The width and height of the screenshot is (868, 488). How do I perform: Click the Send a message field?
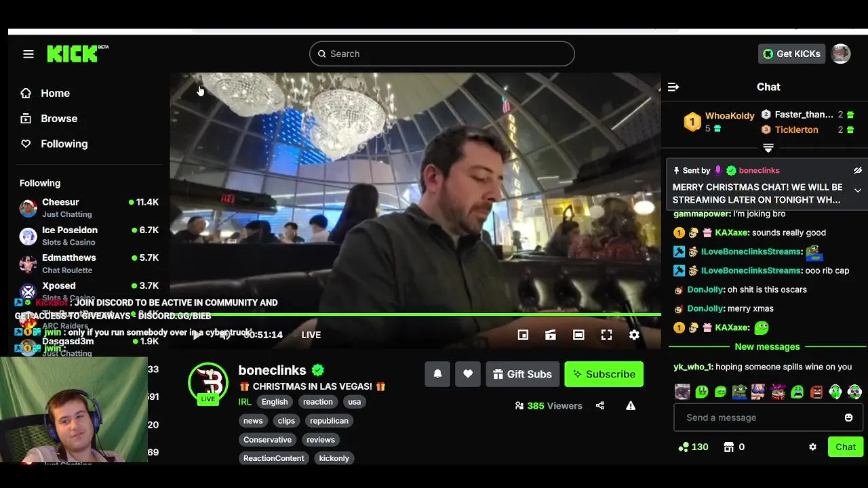(x=759, y=418)
